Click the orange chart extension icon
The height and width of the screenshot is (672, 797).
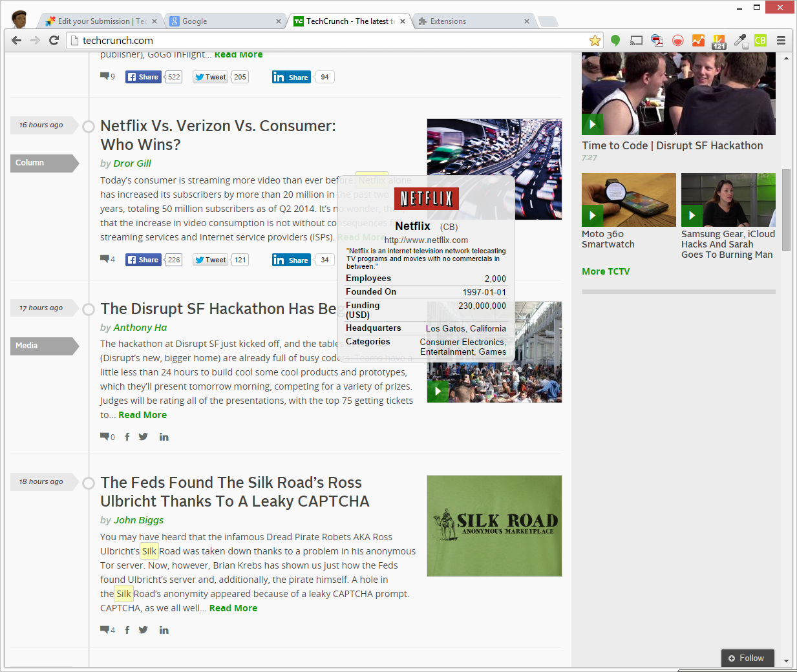coord(698,41)
